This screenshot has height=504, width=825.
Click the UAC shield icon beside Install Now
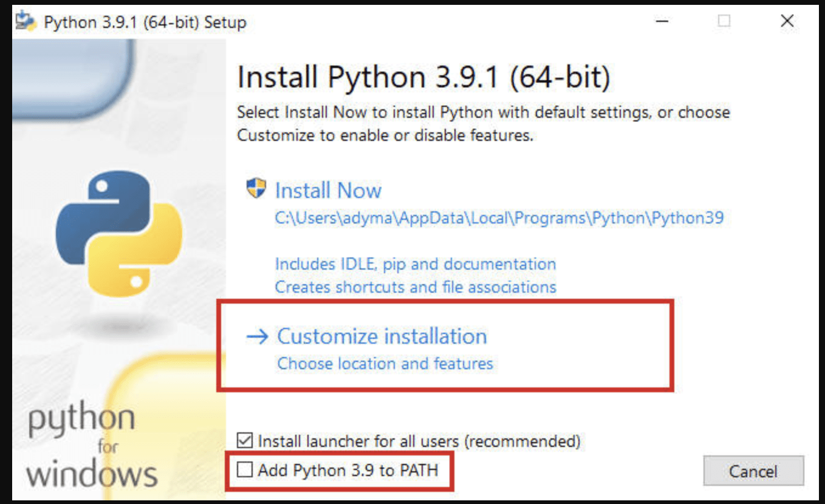click(256, 189)
